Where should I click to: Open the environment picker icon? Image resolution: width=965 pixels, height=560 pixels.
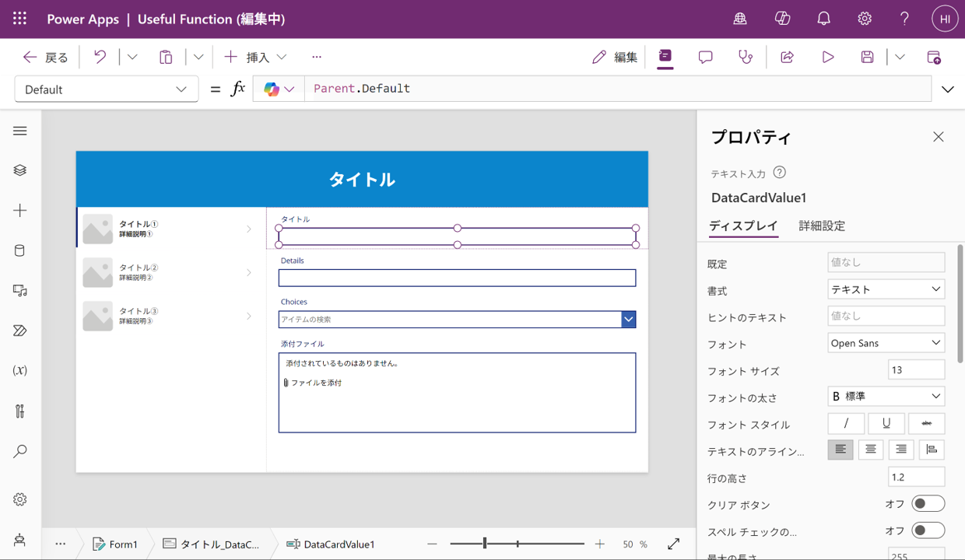[x=740, y=19]
